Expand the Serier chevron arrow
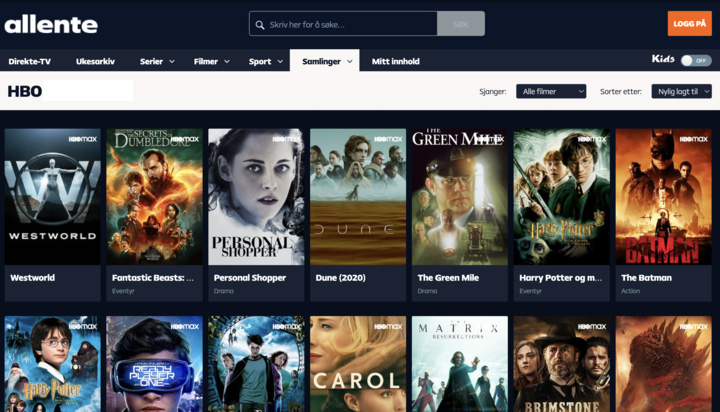The width and height of the screenshot is (720, 412). (x=172, y=61)
